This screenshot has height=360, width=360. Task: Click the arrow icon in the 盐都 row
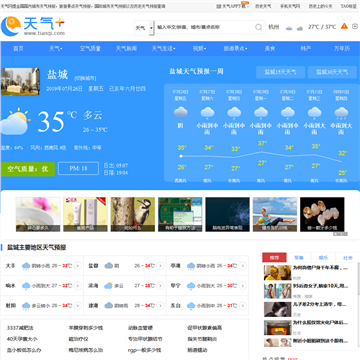click(160, 266)
